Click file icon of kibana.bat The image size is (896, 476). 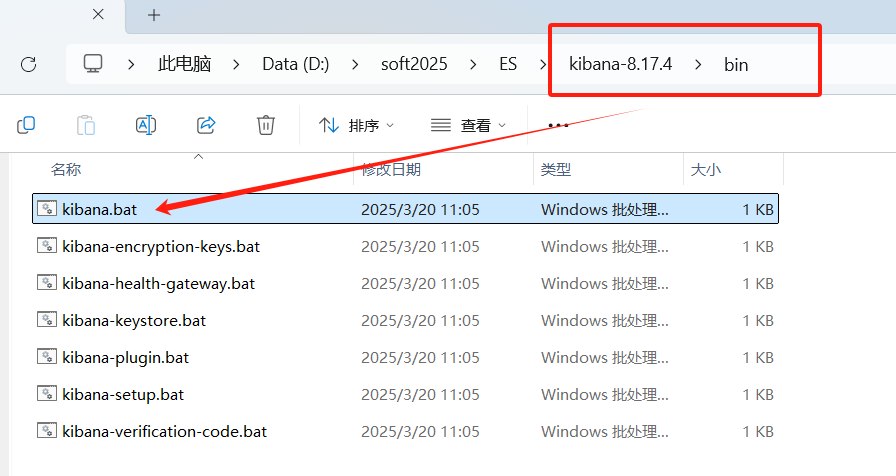click(47, 209)
